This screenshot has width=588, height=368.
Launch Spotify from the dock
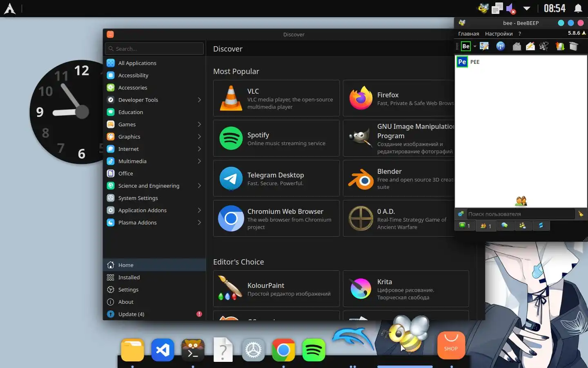[x=314, y=350]
